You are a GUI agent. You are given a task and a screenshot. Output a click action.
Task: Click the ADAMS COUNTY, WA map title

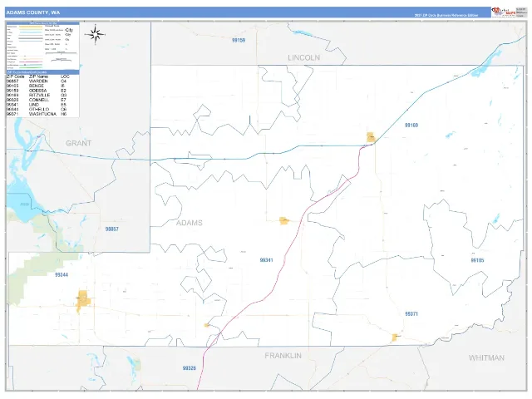point(33,12)
